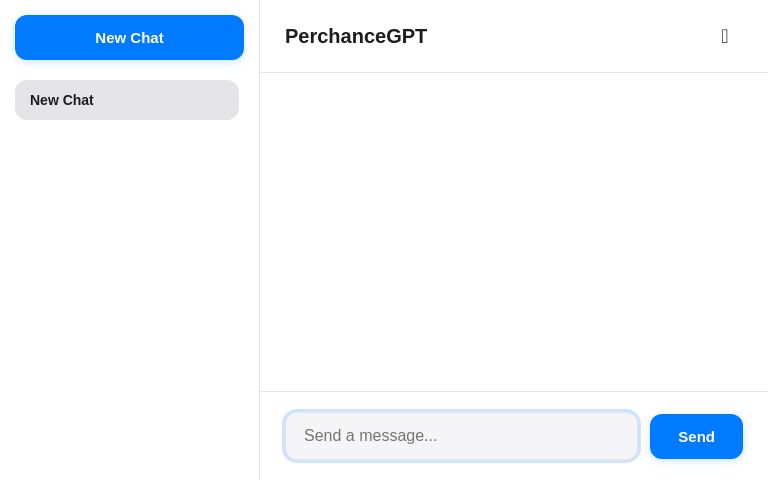The width and height of the screenshot is (768, 480).
Task: Click the empty conversation area
Action: [514, 232]
